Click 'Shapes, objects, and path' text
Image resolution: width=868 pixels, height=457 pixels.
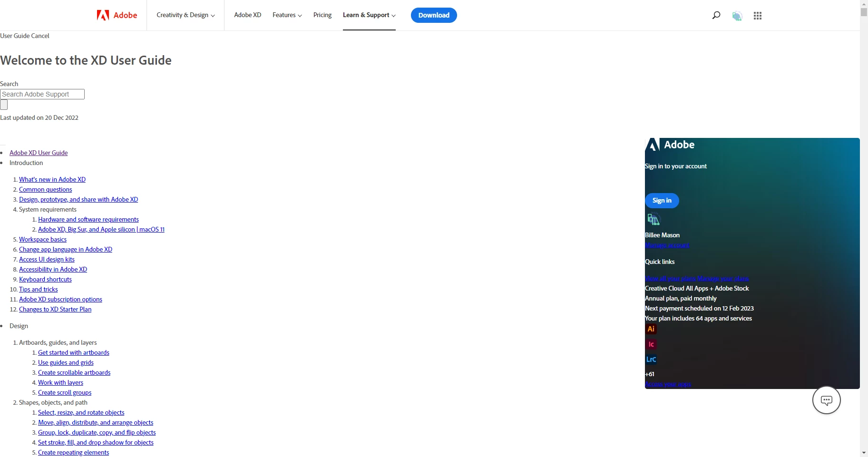pyautogui.click(x=53, y=402)
